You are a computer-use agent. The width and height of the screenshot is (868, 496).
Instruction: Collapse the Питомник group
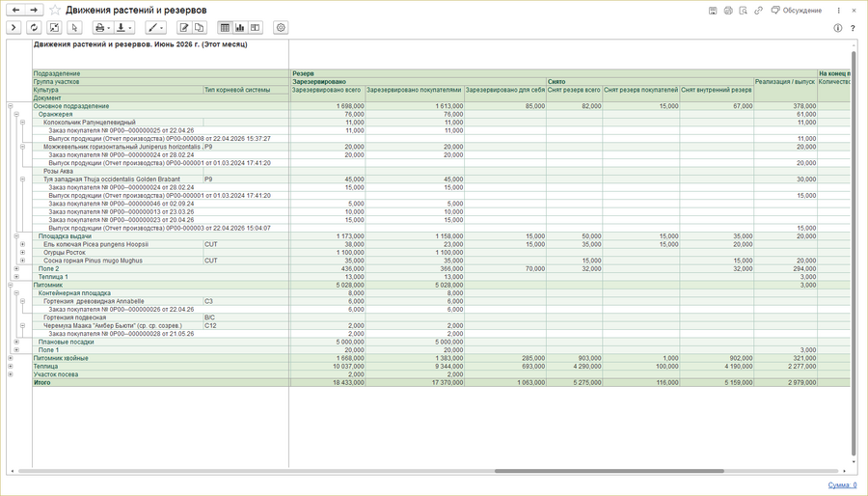pos(10,285)
